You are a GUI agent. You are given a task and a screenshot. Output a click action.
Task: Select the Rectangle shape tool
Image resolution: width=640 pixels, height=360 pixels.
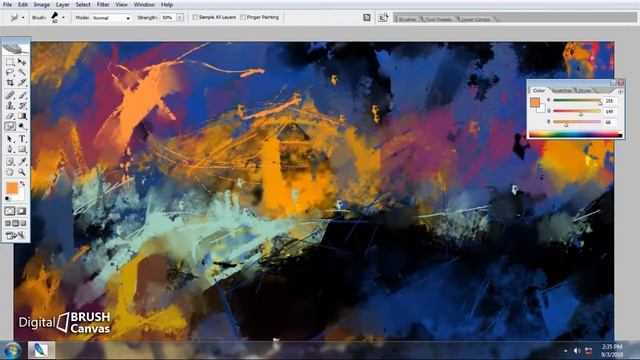[x=22, y=149]
